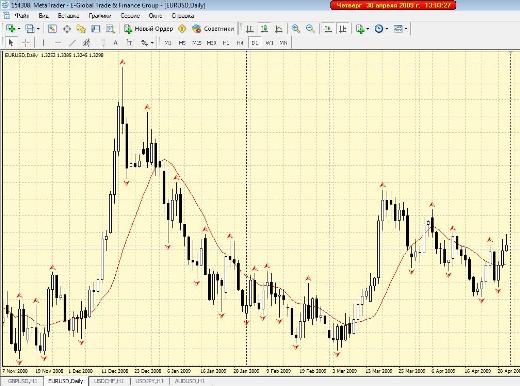
Task: Select the Crosshair cursor tool
Action: (x=26, y=43)
